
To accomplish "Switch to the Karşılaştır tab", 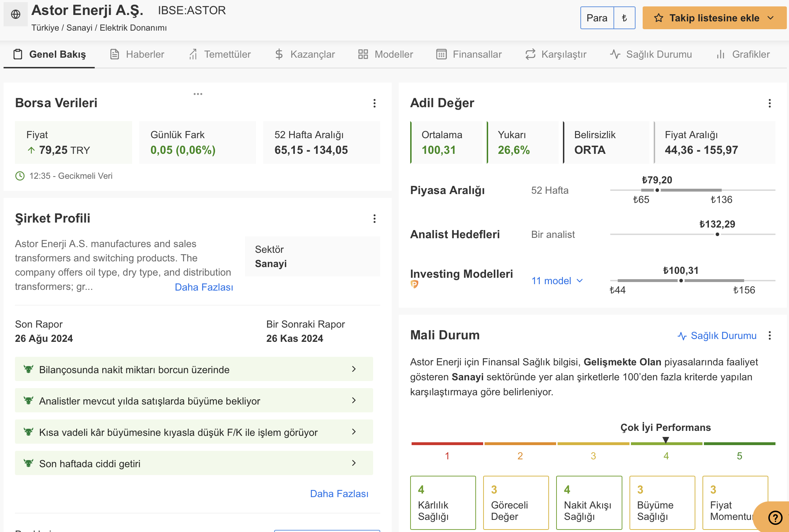I will point(556,54).
